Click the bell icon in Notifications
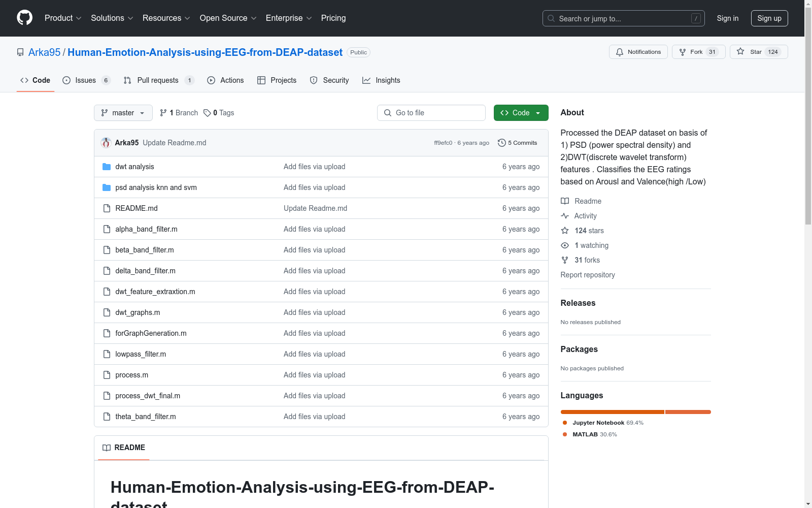The height and width of the screenshot is (508, 812). tap(620, 52)
